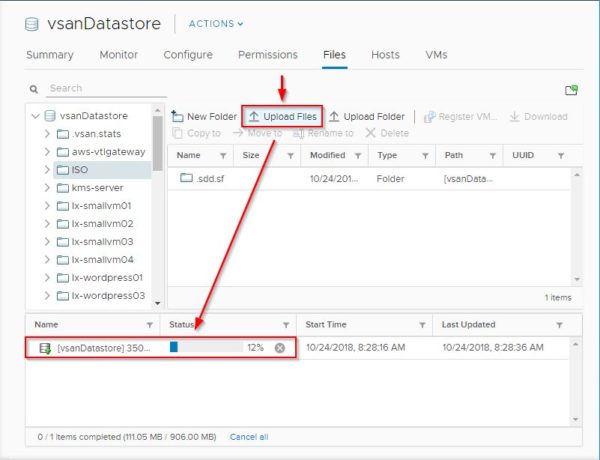
Task: Expand the aws-vtlgateway folder
Action: point(47,152)
